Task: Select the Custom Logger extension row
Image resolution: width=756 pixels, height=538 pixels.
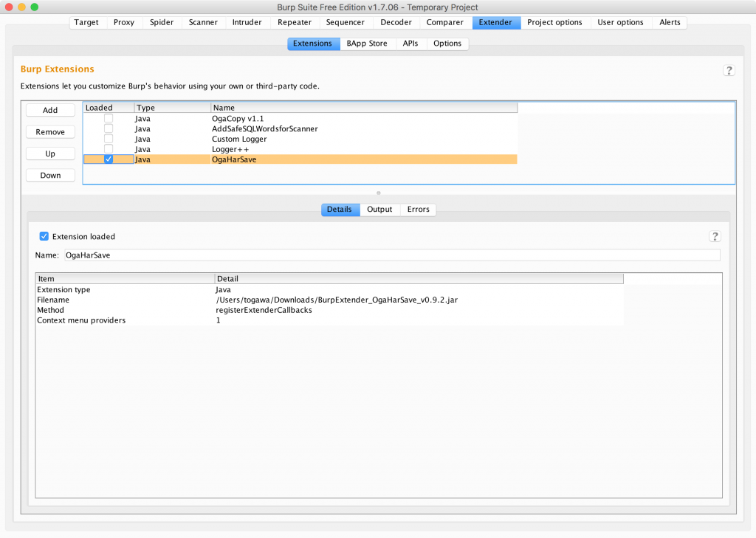Action: click(239, 139)
